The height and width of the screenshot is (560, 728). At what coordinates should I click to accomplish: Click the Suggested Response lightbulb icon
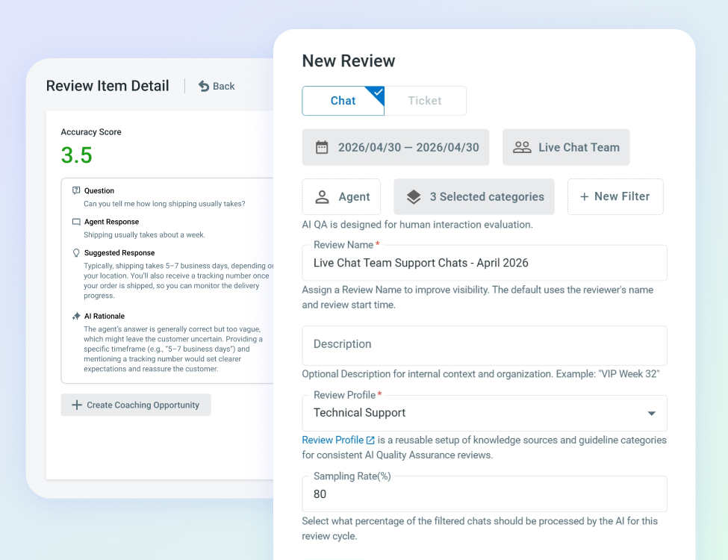(76, 252)
